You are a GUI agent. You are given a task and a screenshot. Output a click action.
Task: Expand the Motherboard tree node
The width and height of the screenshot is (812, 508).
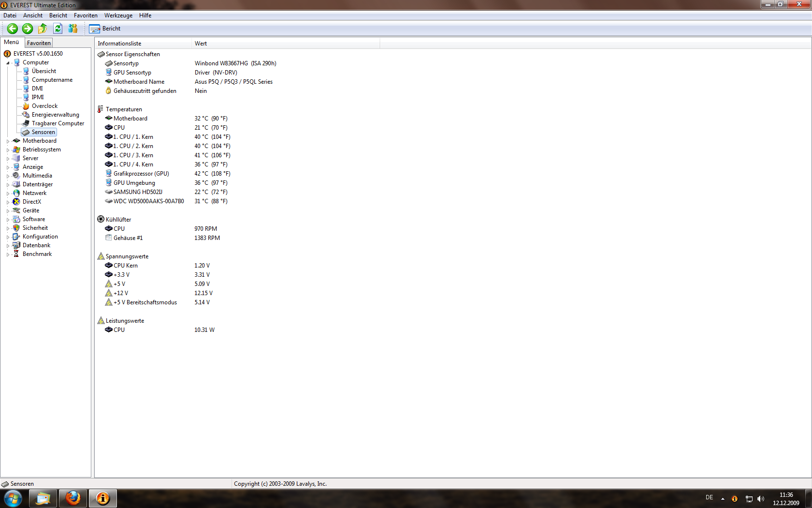tap(8, 141)
